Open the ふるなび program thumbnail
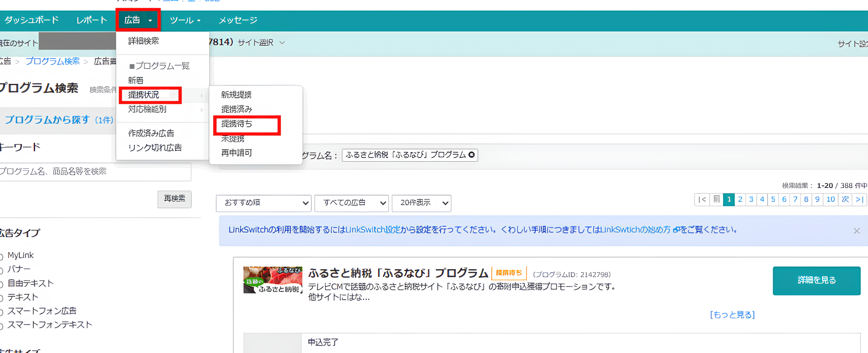This screenshot has height=353, width=868. click(273, 280)
